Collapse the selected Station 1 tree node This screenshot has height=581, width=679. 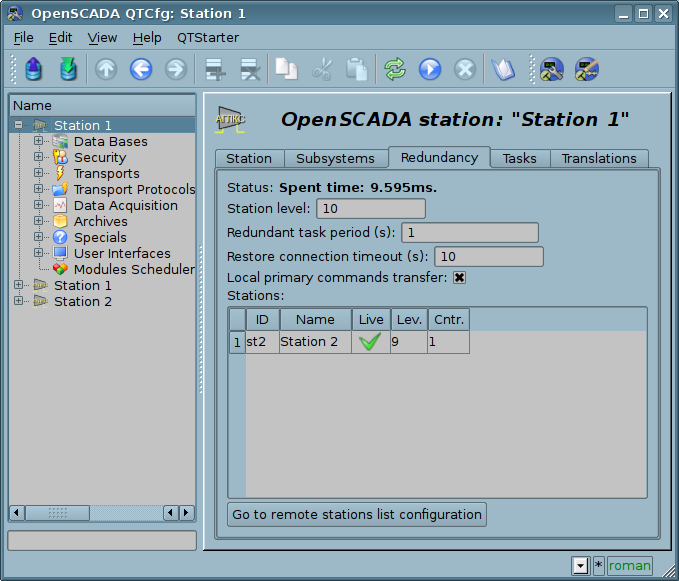[18, 125]
